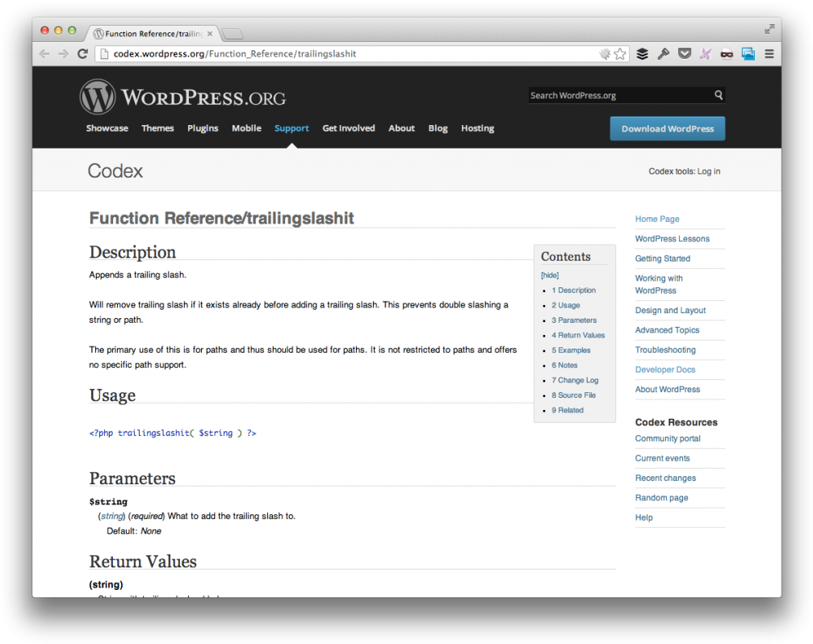Open the stacked-layers extension icon
Screen dimensions: 813x644
coord(642,53)
